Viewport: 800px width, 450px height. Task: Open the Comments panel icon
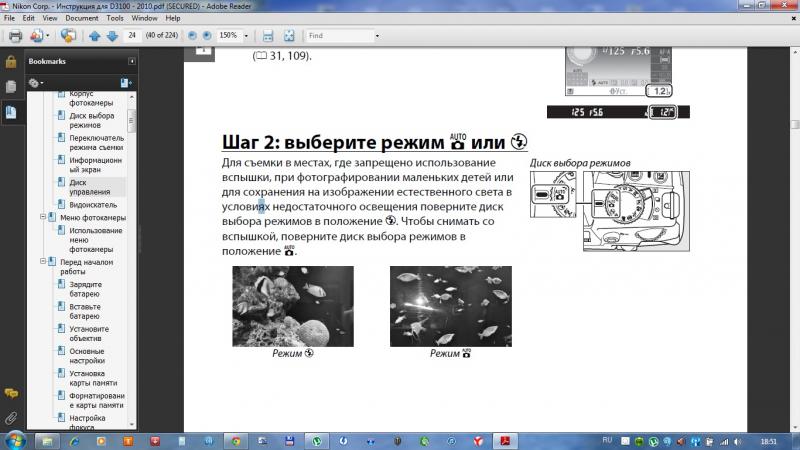pyautogui.click(x=11, y=393)
